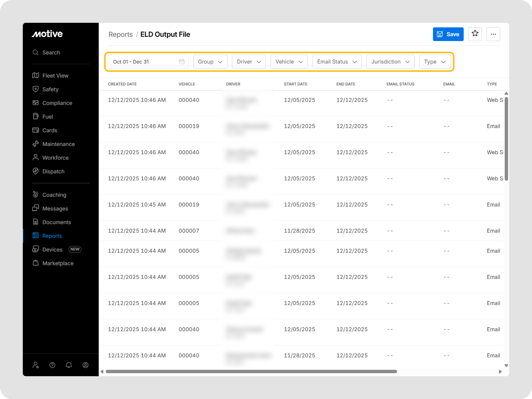532x399 pixels.
Task: Click the Reports breadcrumb link
Action: click(120, 34)
